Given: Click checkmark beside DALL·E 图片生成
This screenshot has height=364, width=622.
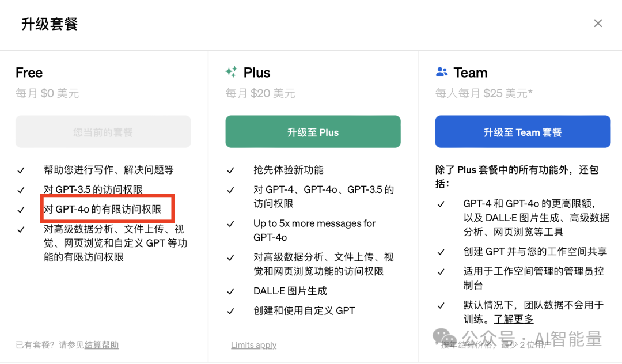Looking at the screenshot, I should 230,291.
